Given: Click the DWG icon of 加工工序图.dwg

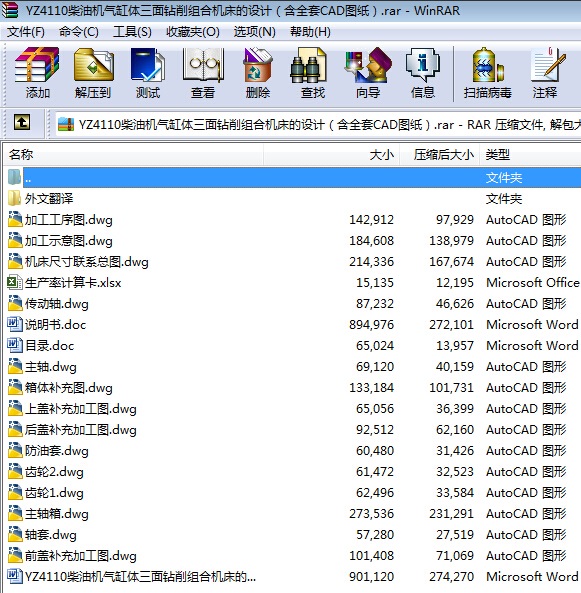Looking at the screenshot, I should coord(15,219).
